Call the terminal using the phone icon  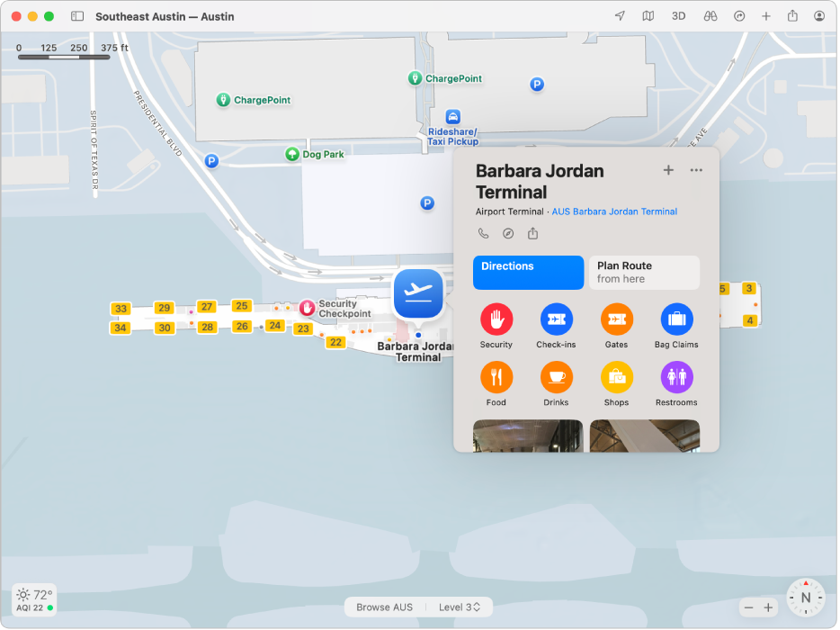point(483,233)
